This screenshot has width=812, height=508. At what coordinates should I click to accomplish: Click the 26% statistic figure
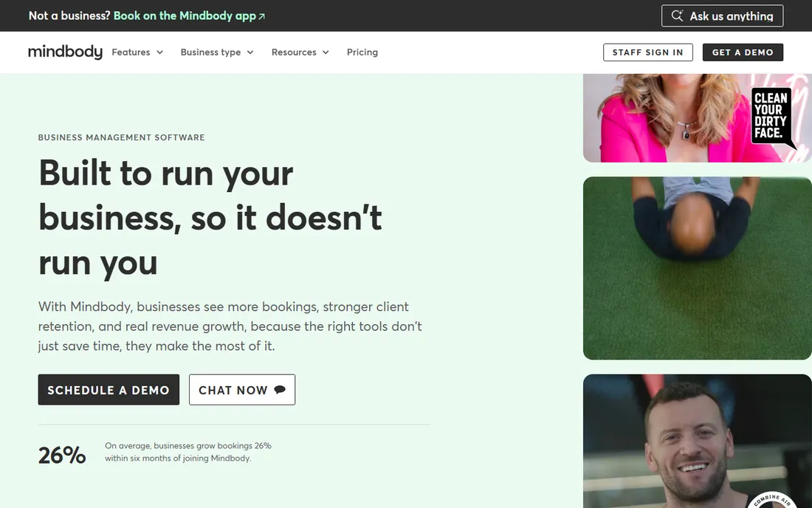pyautogui.click(x=62, y=455)
